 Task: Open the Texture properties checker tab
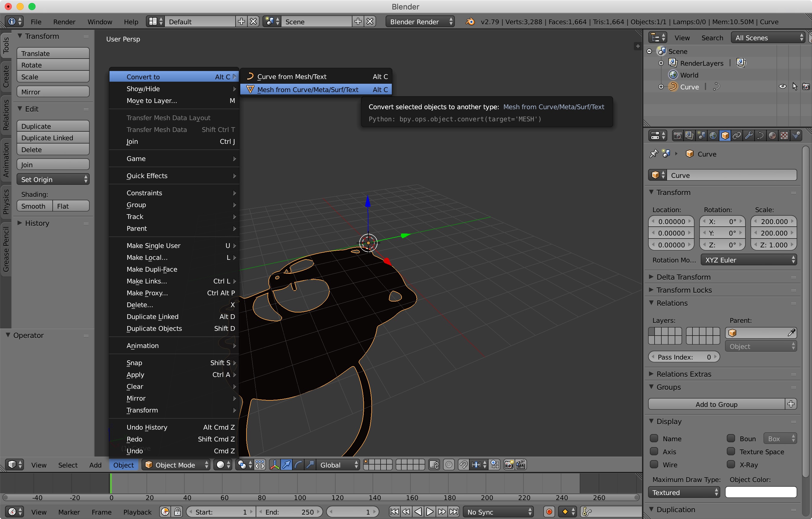click(784, 136)
